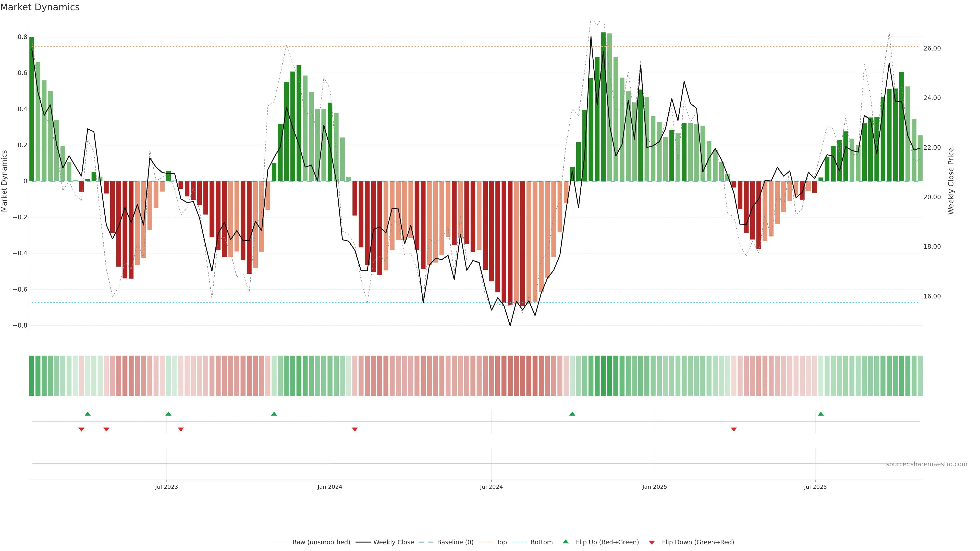This screenshot has width=980, height=551.
Task: Click the last flip up marker before Jan 2024
Action: click(x=274, y=414)
